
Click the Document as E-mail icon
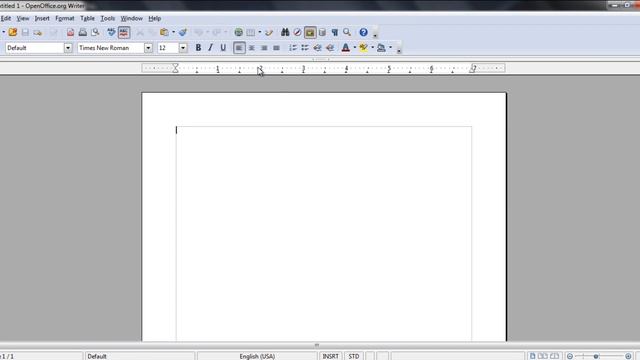[38, 32]
